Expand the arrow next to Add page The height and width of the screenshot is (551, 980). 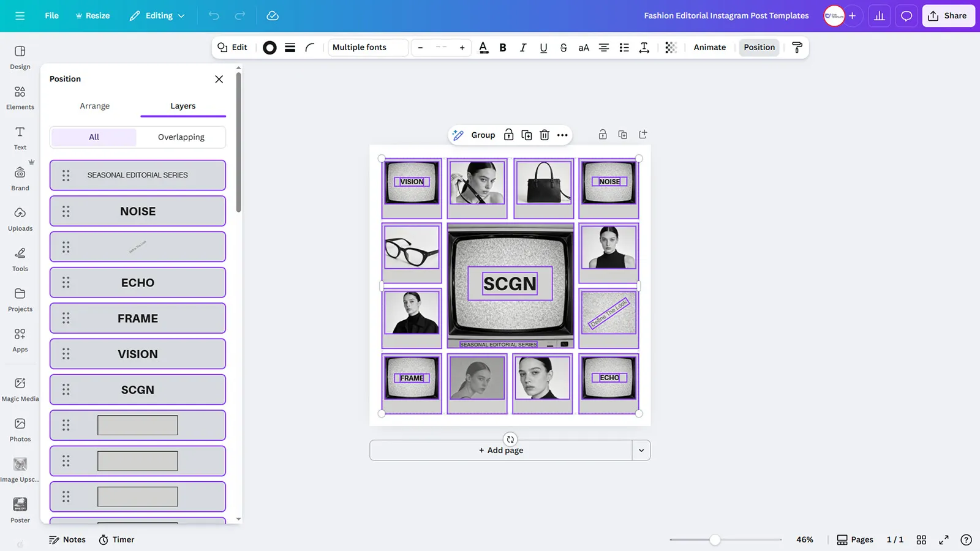point(641,451)
